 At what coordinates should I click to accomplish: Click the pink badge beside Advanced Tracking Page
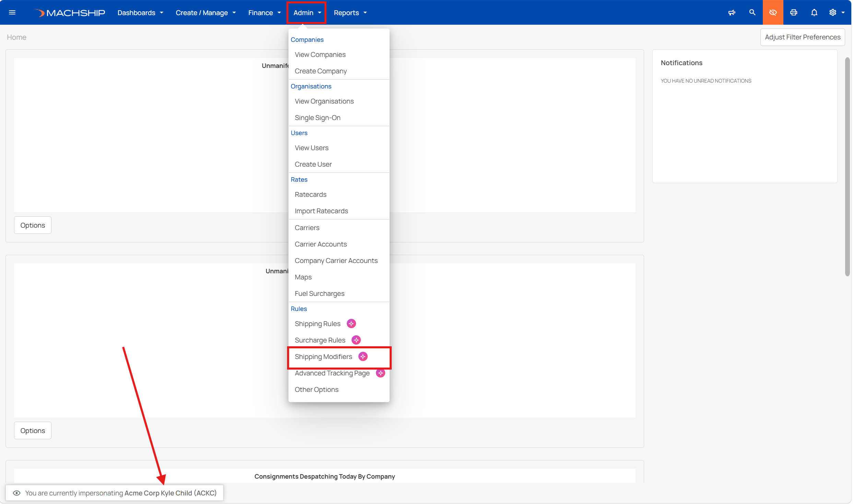click(x=380, y=373)
